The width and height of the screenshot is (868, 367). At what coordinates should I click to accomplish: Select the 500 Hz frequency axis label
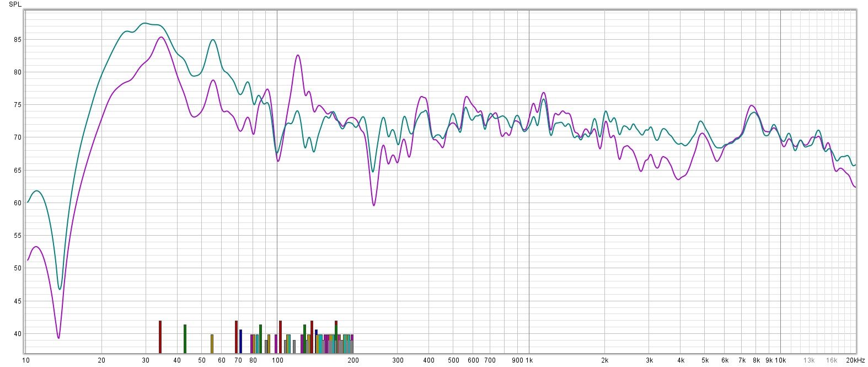[x=453, y=360]
